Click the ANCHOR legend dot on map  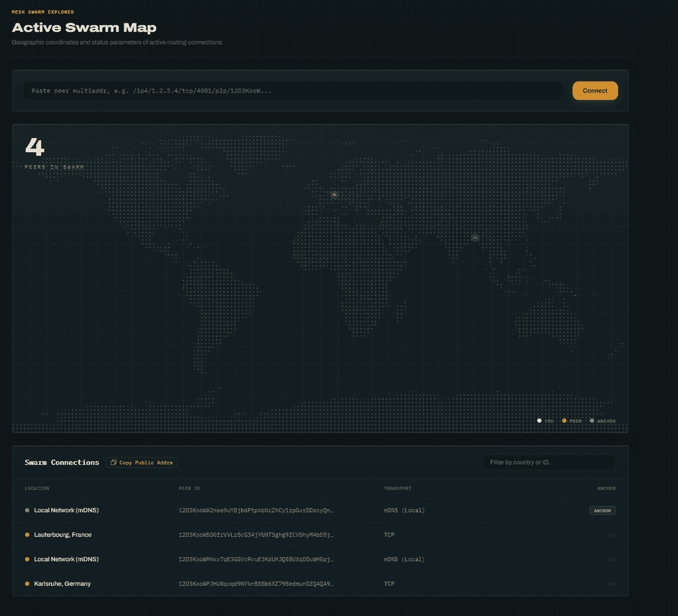[x=592, y=420]
